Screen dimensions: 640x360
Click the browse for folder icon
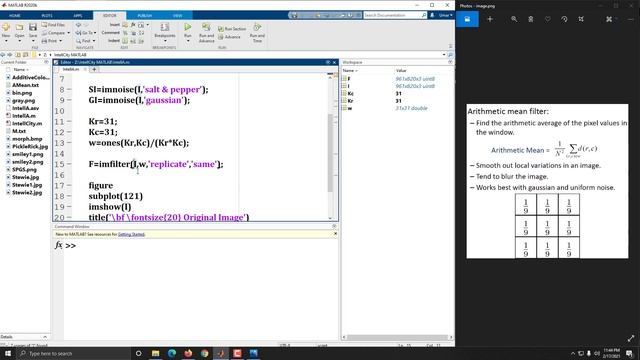click(25, 54)
